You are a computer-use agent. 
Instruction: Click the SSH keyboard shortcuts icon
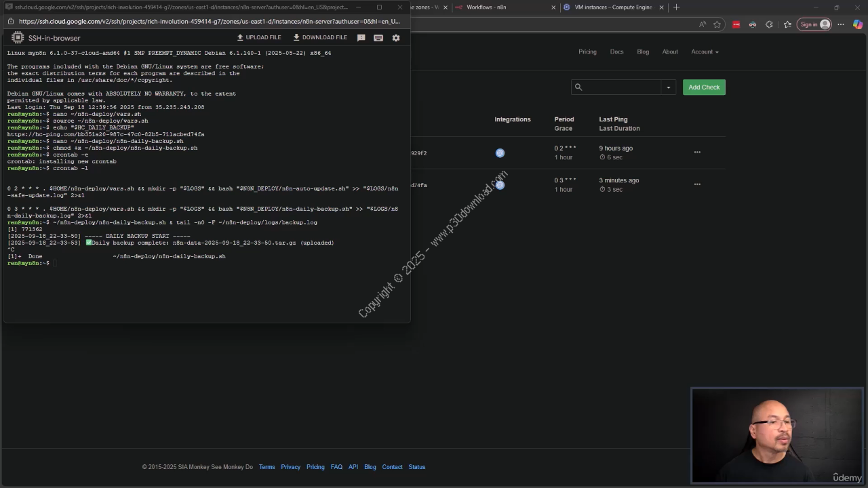click(378, 38)
